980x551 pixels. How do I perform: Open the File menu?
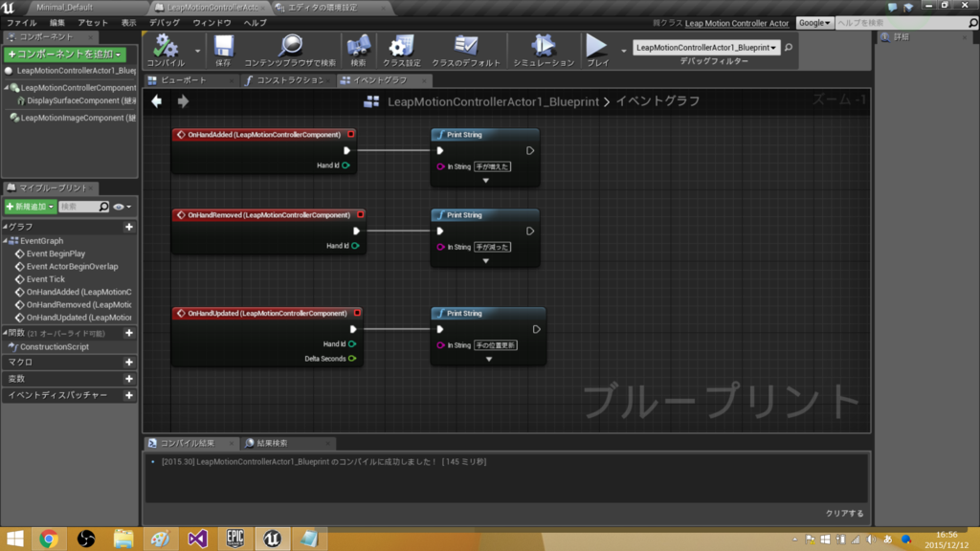pyautogui.click(x=22, y=23)
